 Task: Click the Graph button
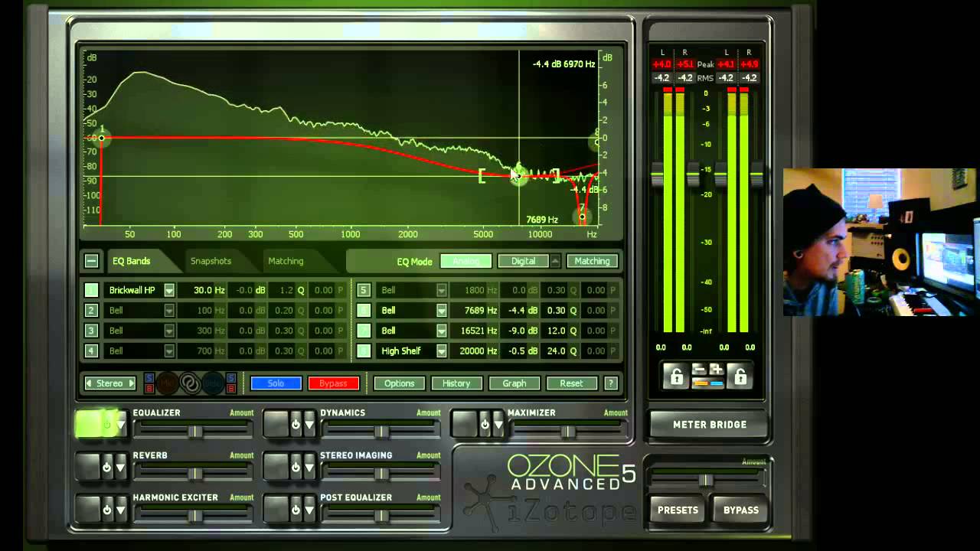coord(514,383)
